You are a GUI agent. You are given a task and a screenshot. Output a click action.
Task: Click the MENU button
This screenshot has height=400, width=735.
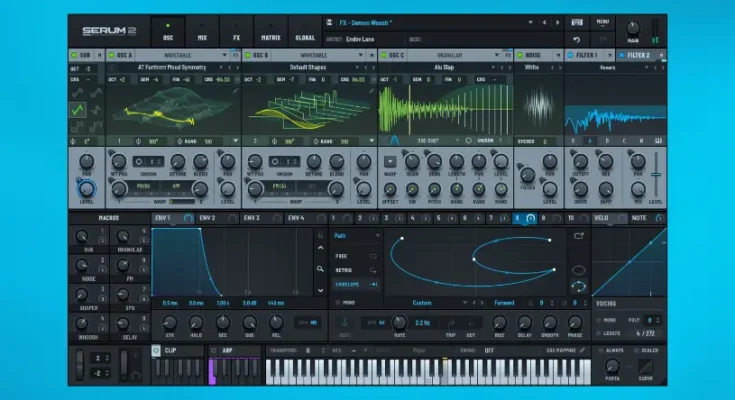(x=603, y=21)
